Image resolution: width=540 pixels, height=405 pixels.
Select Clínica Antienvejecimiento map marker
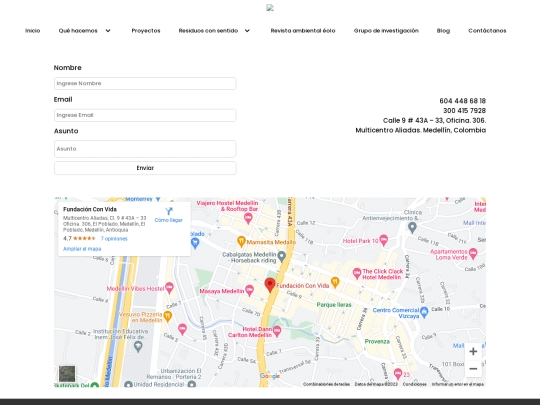412,227
